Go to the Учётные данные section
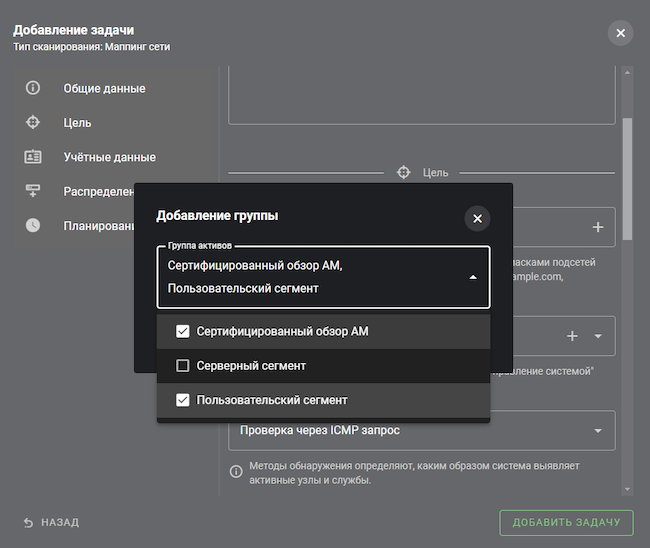 point(109,157)
